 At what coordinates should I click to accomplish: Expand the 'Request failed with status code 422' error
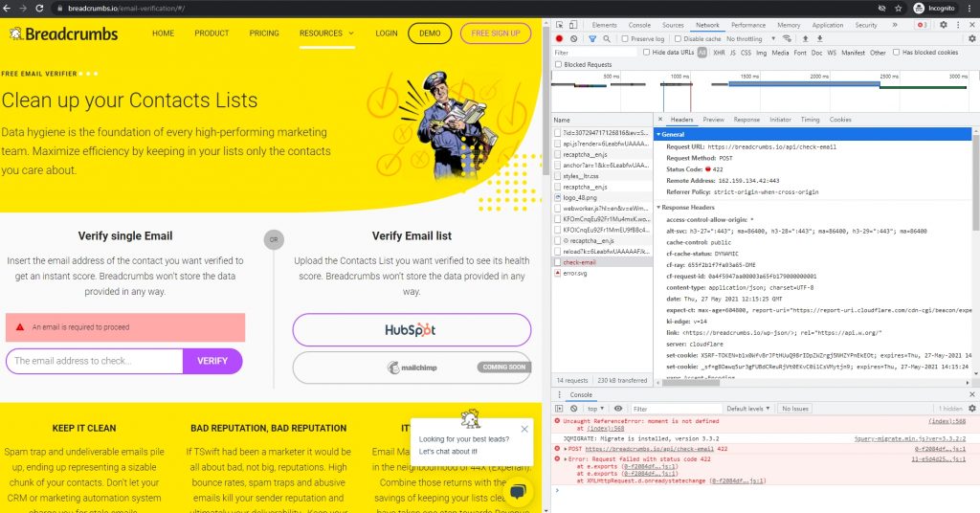pos(566,458)
